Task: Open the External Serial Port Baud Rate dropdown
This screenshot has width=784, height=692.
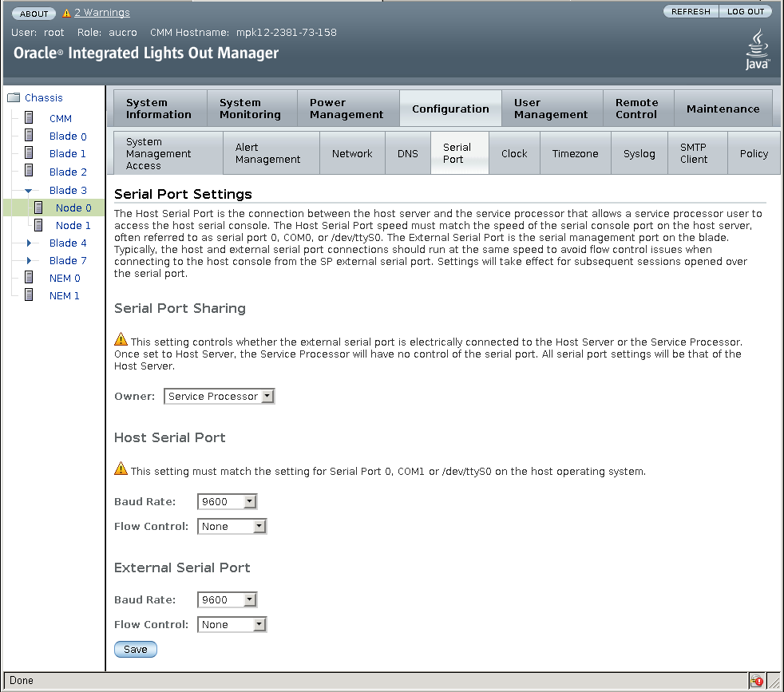Action: tap(227, 599)
